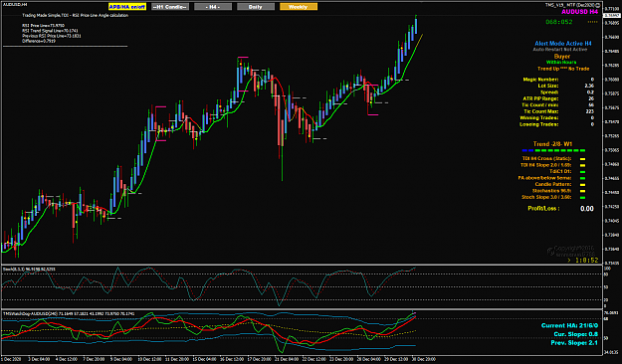The height and width of the screenshot is (364, 622).
Task: Select the H4 timeframe button
Action: 213,7
